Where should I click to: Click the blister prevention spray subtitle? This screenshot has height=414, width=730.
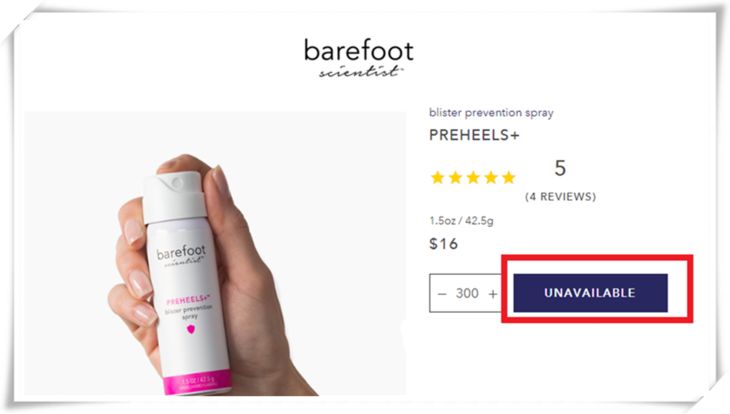pyautogui.click(x=491, y=113)
